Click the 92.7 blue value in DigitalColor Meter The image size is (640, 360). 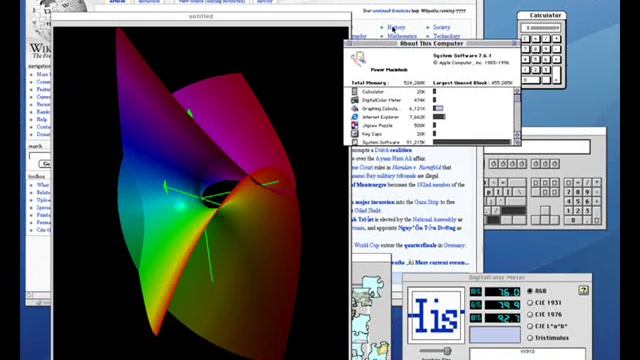(502, 318)
